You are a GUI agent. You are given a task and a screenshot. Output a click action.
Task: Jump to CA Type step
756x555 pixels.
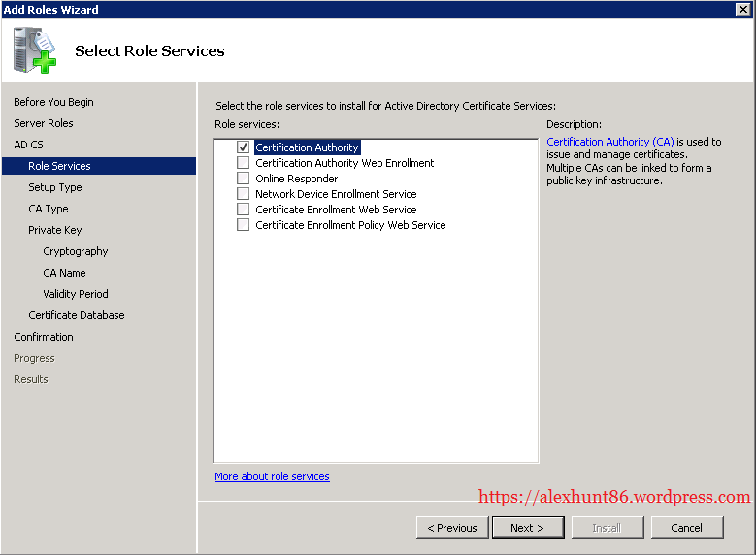[49, 209]
